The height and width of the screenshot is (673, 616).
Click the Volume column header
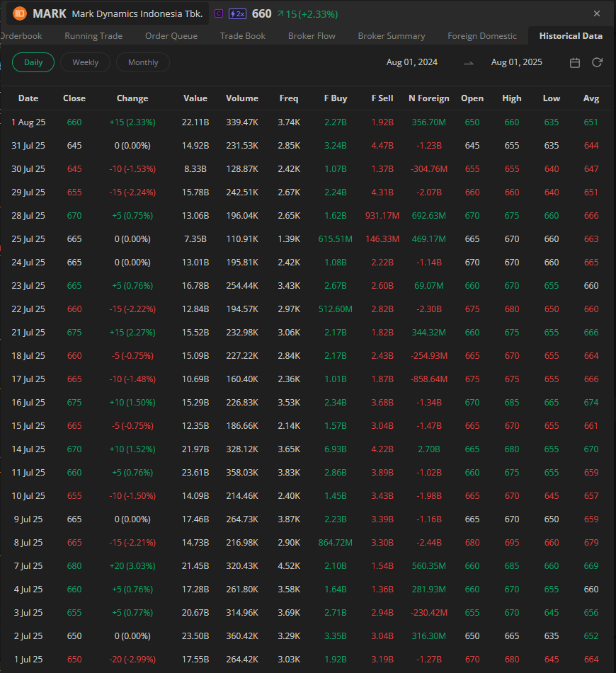pos(242,98)
